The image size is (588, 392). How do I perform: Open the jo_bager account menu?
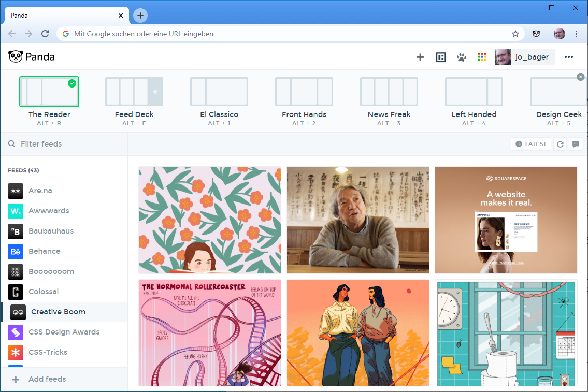click(524, 57)
